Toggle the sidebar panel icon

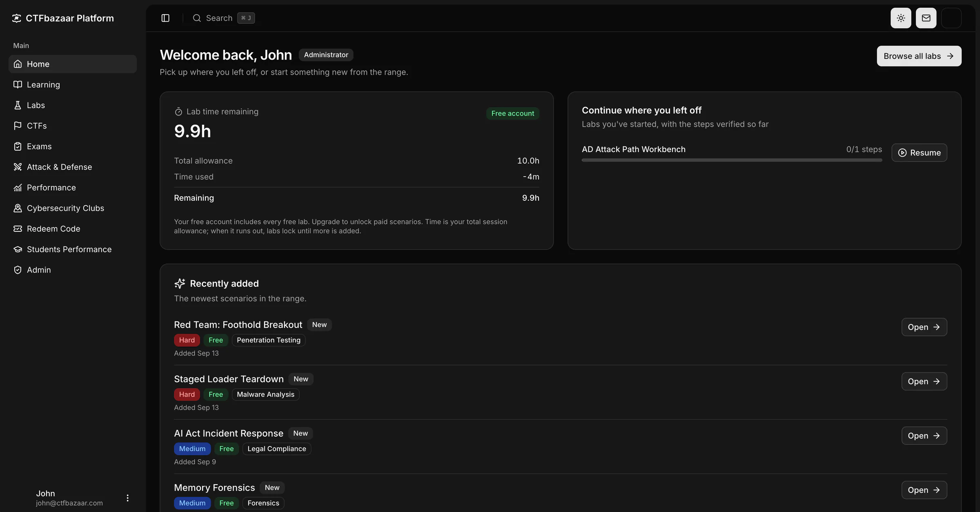click(x=165, y=18)
